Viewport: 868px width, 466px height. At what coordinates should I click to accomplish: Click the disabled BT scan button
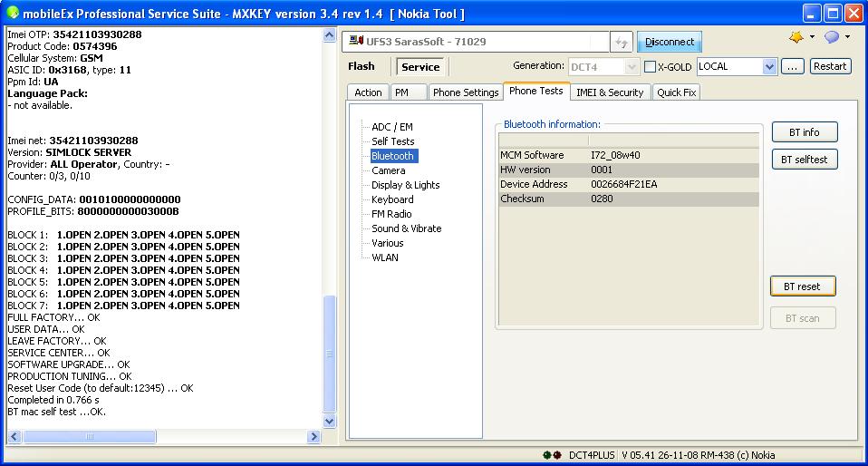click(802, 318)
